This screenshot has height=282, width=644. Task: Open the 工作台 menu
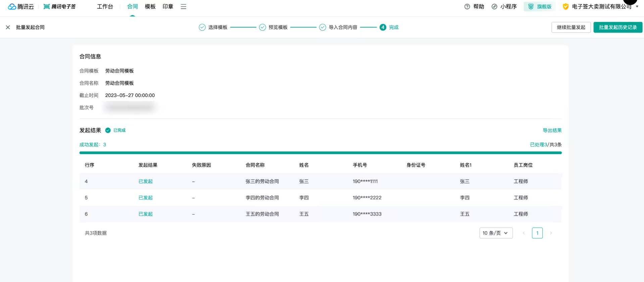tap(105, 7)
